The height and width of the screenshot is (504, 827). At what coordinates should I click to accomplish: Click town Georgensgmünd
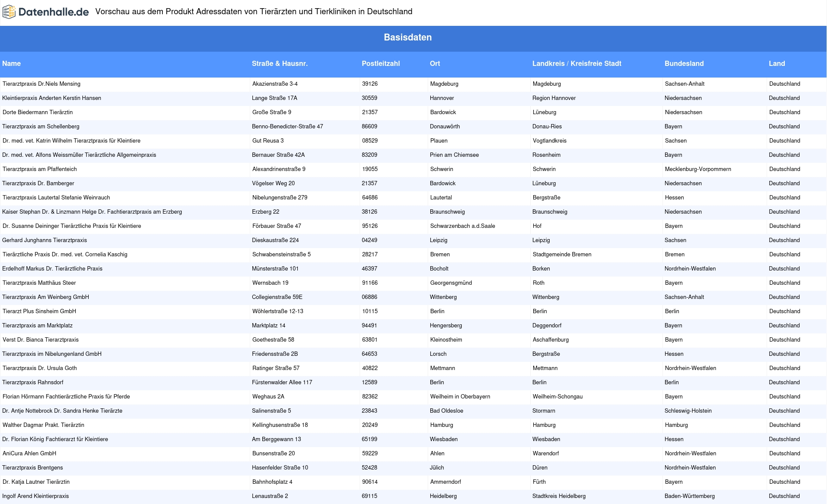pyautogui.click(x=451, y=283)
